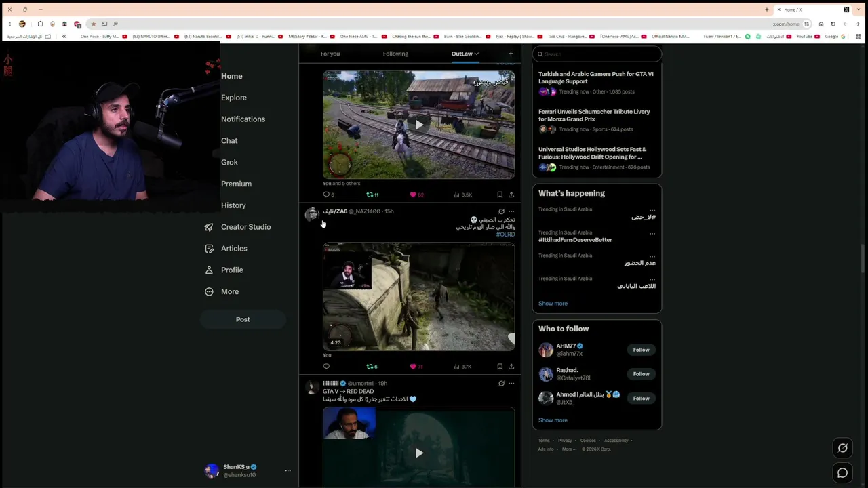Open the Creator Studio sidebar icon
The width and height of the screenshot is (868, 488).
tap(209, 227)
